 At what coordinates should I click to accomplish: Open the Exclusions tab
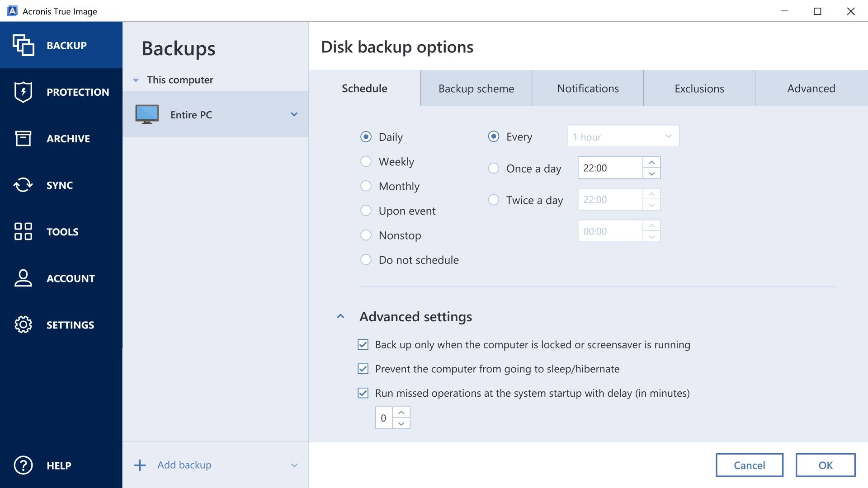[x=699, y=88]
